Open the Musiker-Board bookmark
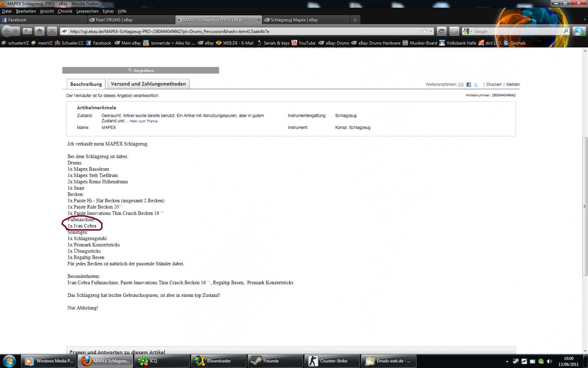Viewport: 588px width, 368px height. pos(420,43)
